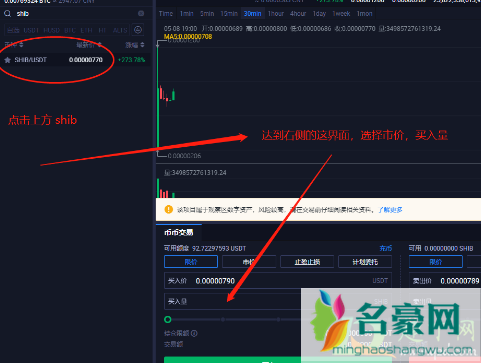Select 止盈止损 stop-limit order type
Viewport: 481px width, 363px height.
pos(307,262)
